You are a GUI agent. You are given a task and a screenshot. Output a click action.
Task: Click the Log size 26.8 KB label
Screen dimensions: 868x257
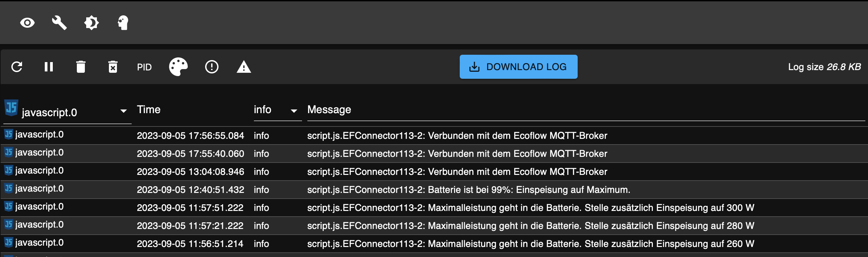(x=824, y=67)
